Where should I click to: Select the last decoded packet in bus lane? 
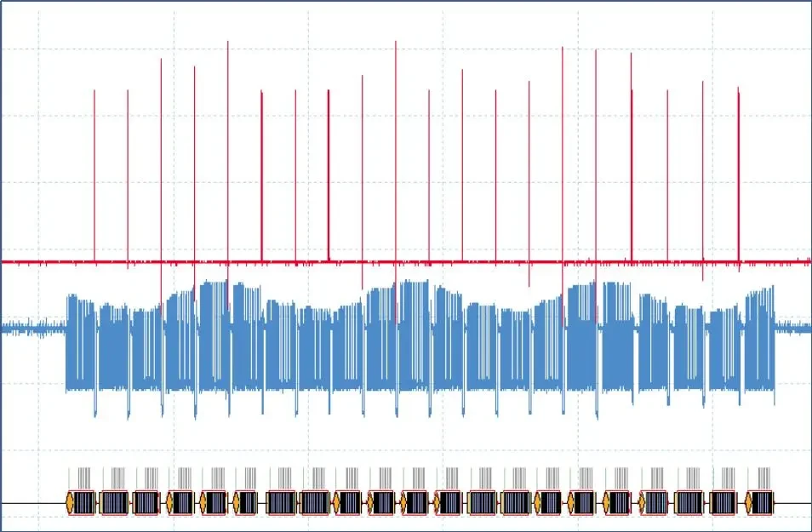(760, 502)
